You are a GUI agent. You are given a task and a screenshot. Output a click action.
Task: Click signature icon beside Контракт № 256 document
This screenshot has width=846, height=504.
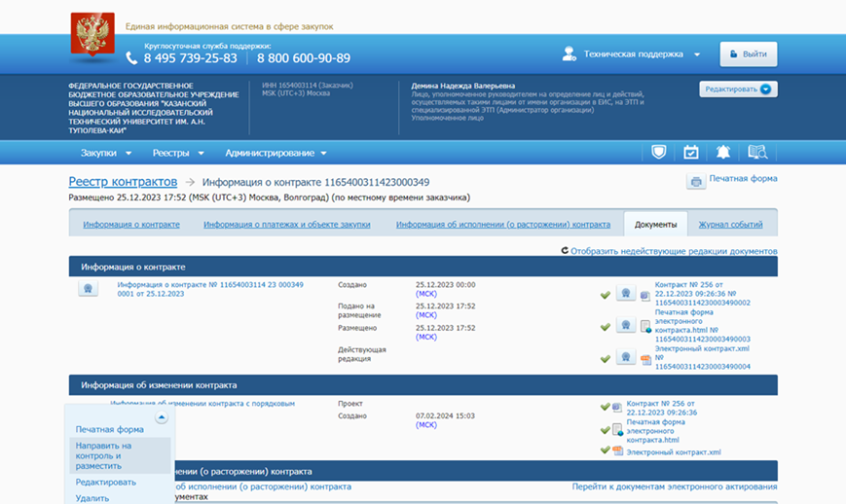(626, 294)
